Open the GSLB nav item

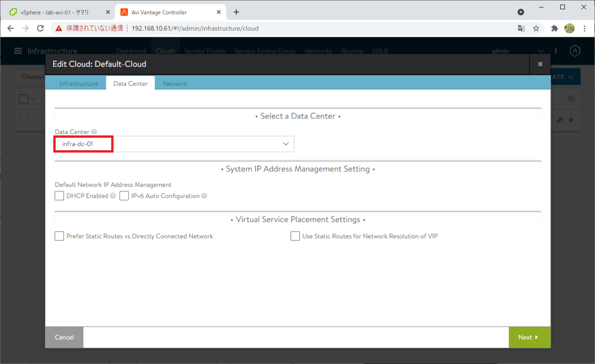click(380, 51)
